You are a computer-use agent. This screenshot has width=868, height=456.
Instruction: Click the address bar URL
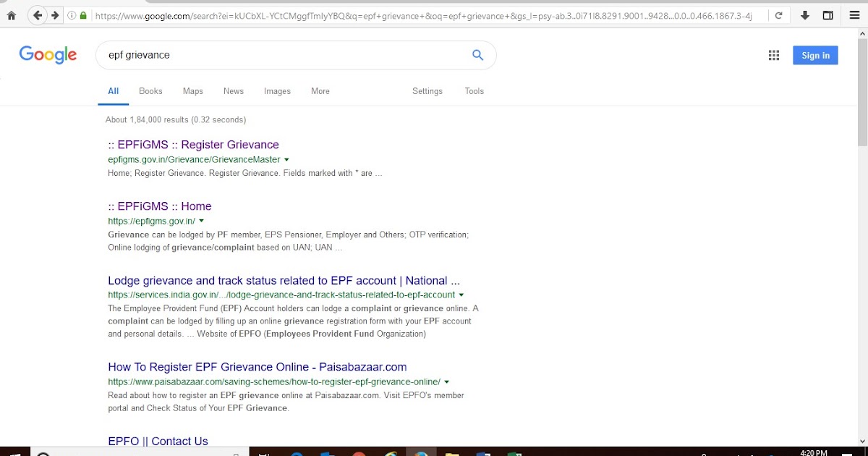pos(423,15)
